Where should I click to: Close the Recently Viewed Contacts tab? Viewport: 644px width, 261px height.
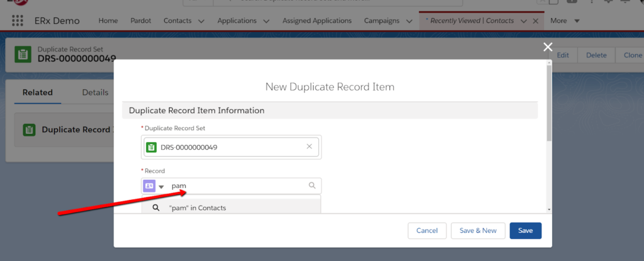pyautogui.click(x=535, y=21)
